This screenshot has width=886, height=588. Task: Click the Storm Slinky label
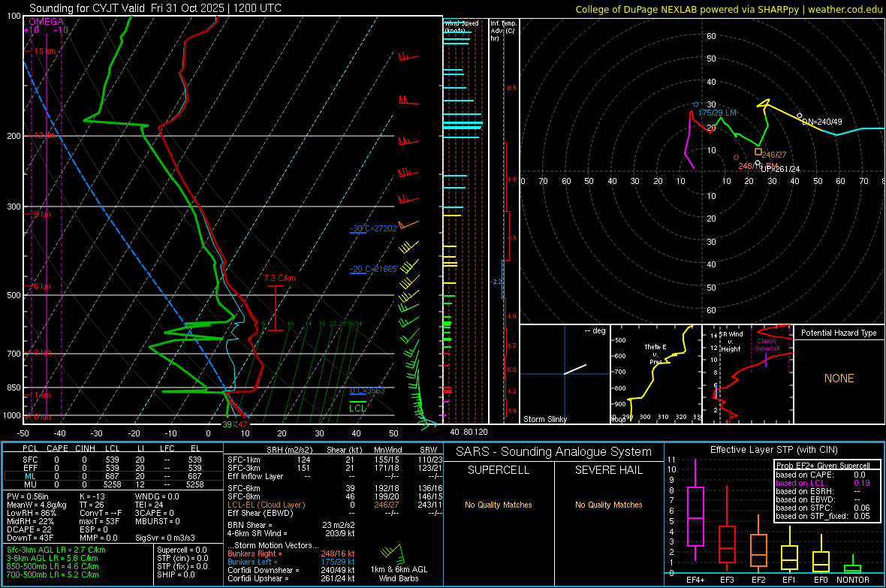(x=544, y=419)
